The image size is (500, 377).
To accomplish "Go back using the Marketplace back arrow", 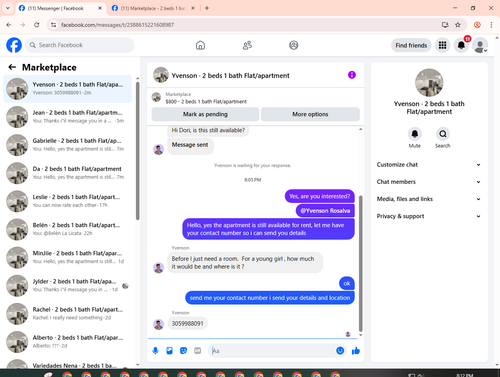I will pyautogui.click(x=12, y=67).
